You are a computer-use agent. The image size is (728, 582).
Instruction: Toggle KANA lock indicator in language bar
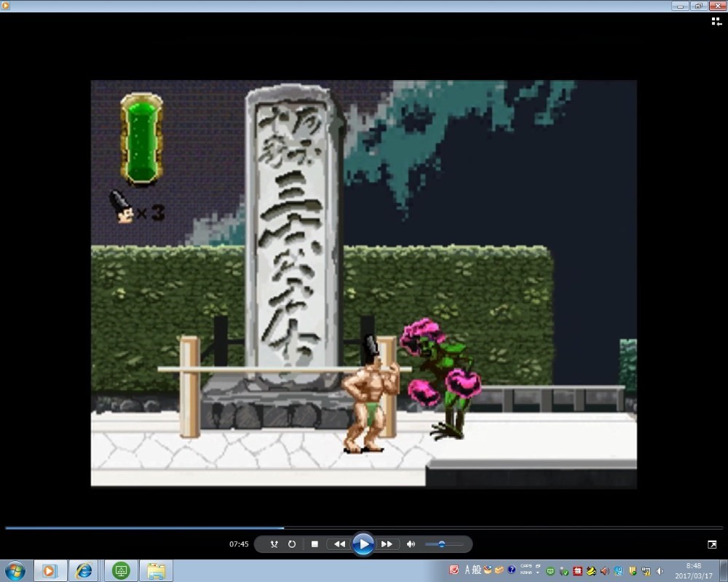click(526, 573)
